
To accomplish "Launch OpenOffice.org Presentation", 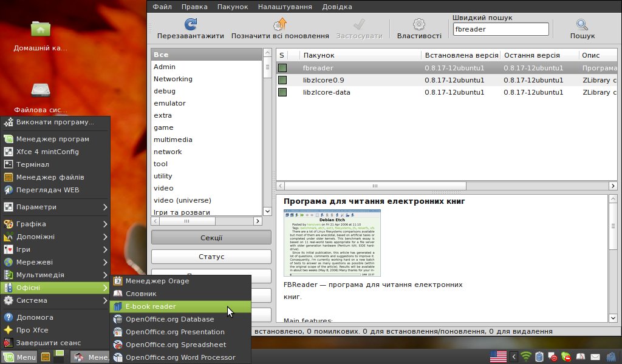I will (x=180, y=331).
